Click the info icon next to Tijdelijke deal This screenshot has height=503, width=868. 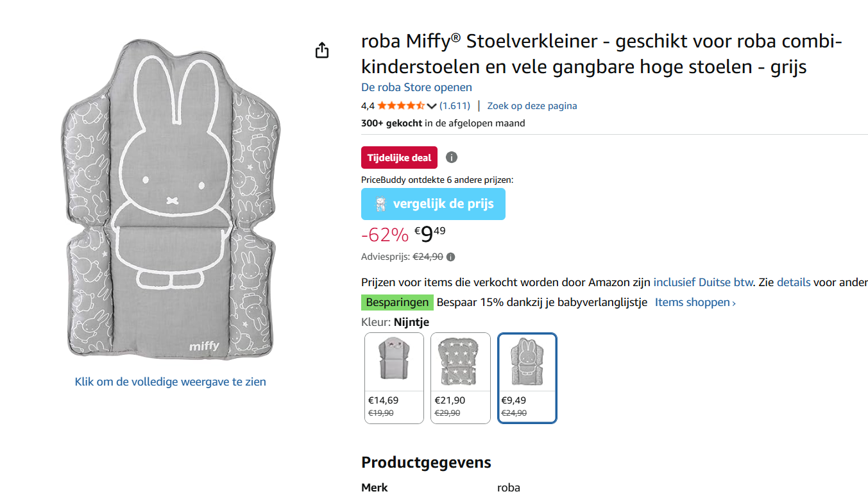pyautogui.click(x=453, y=157)
